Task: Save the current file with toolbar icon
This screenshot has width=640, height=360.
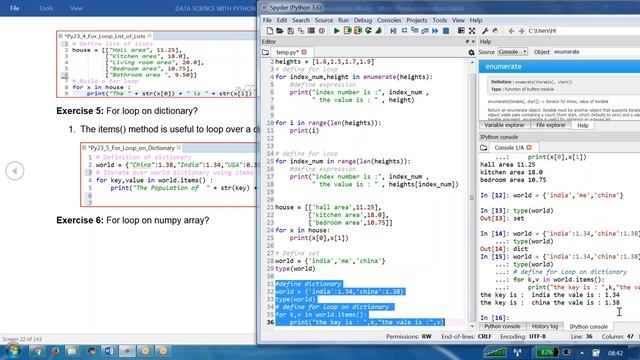Action: click(290, 31)
